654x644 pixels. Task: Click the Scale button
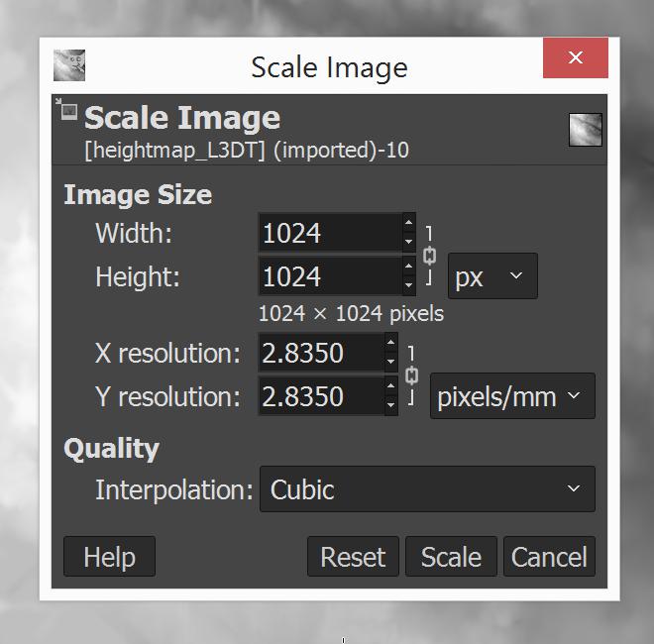[451, 557]
